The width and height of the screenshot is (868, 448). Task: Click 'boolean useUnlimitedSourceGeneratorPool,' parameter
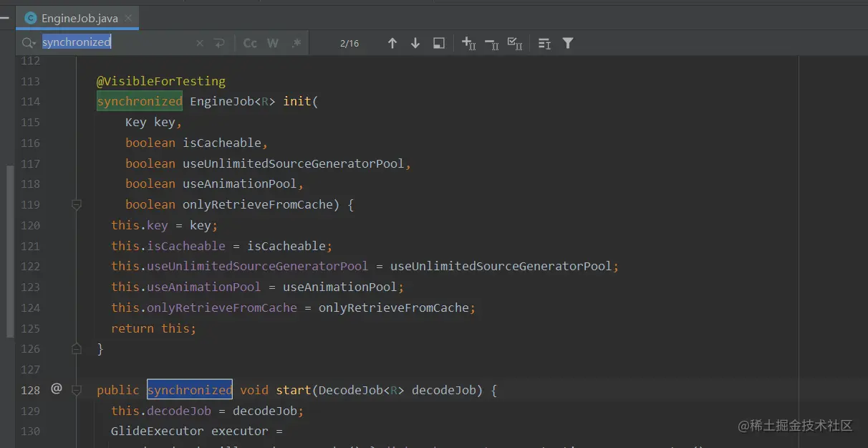(x=269, y=163)
